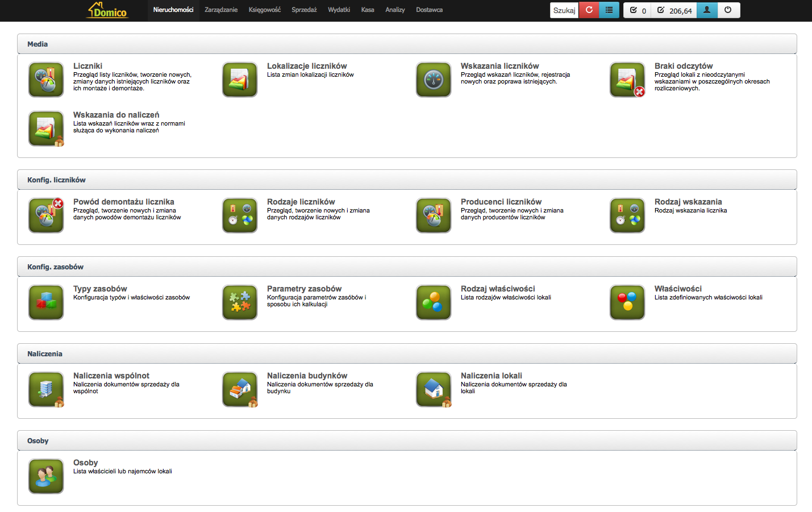Follow the Powód demontażu licznika title link
Image resolution: width=812 pixels, height=512 pixels.
click(124, 202)
